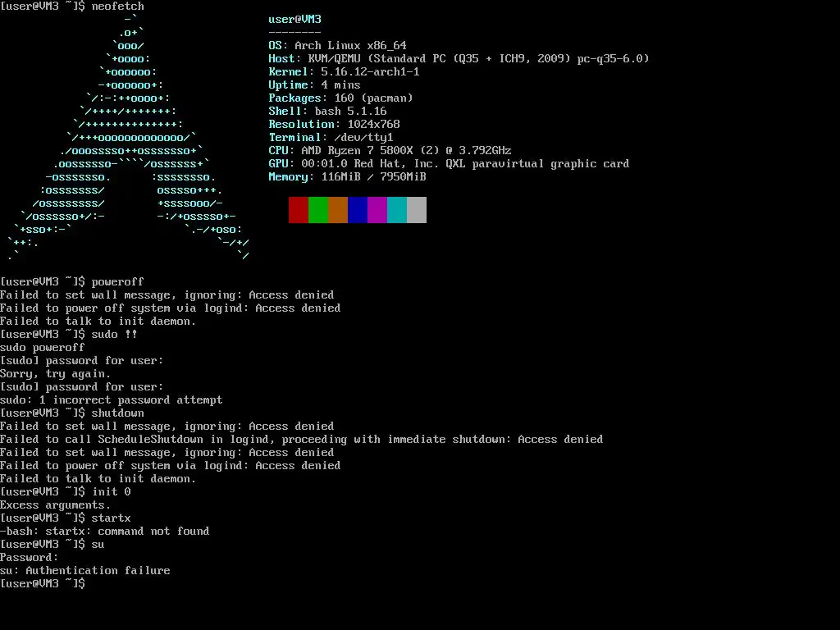This screenshot has width=840, height=630.
Task: Click the 'Failed to talk to init daemon.' line under poweroff
Action: tap(98, 322)
